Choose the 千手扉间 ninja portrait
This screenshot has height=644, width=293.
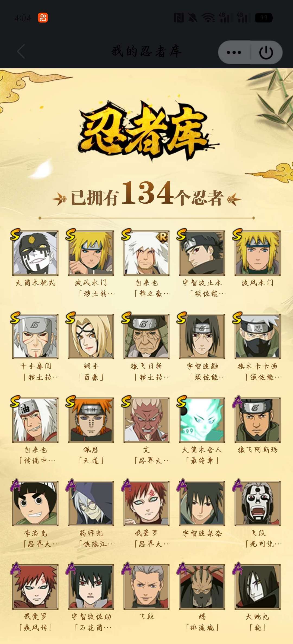tap(35, 336)
